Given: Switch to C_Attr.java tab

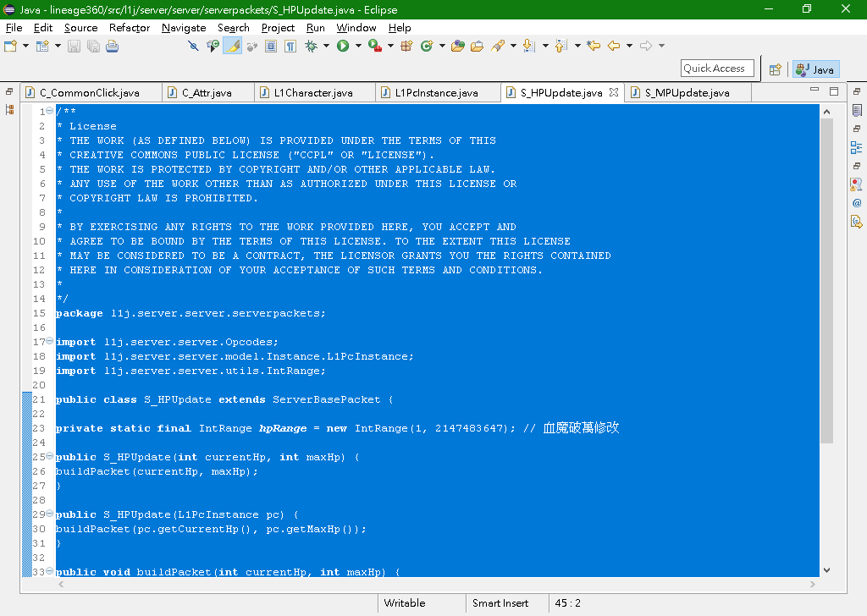Looking at the screenshot, I should coord(207,93).
